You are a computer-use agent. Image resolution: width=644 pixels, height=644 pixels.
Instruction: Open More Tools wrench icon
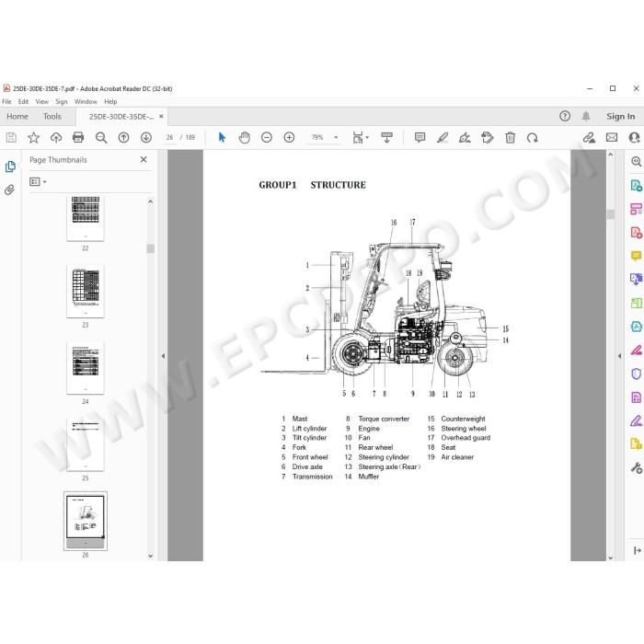click(x=637, y=467)
